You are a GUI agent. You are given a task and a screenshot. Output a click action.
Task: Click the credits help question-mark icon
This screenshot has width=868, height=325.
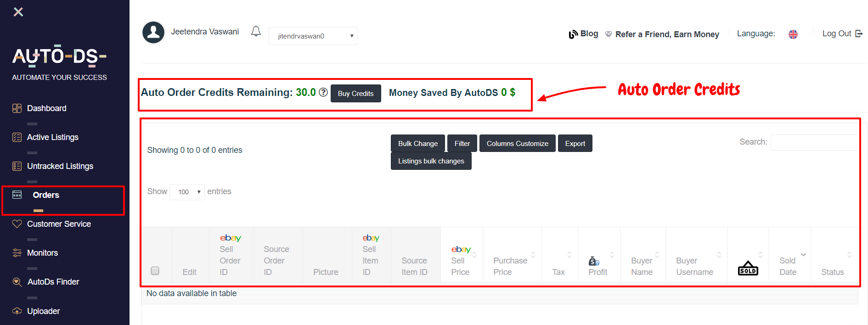323,92
